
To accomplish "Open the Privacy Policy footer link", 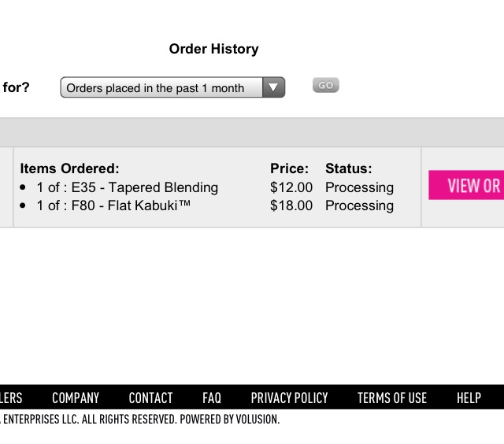I will tap(289, 398).
